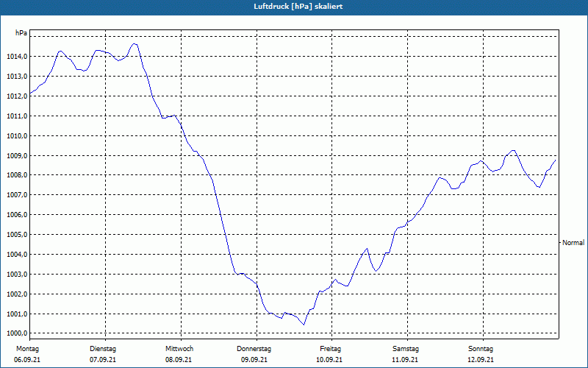Select the 'Montag' day label

pyautogui.click(x=27, y=349)
